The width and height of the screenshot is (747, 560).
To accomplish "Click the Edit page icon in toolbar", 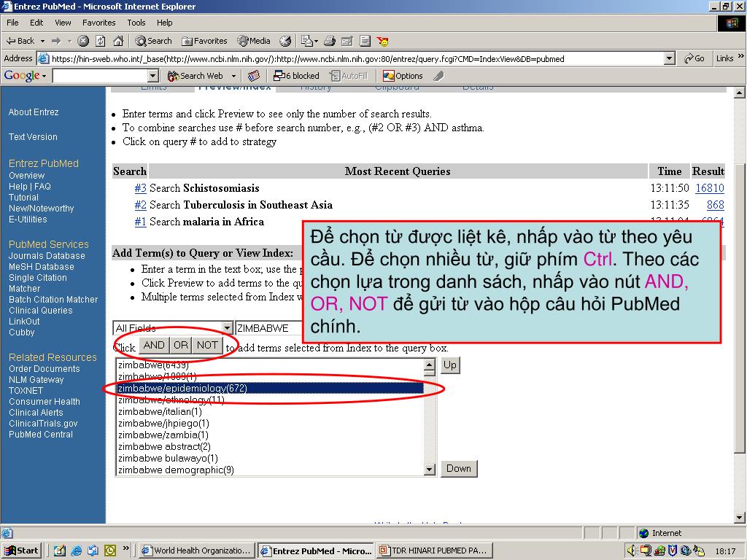I will (347, 41).
